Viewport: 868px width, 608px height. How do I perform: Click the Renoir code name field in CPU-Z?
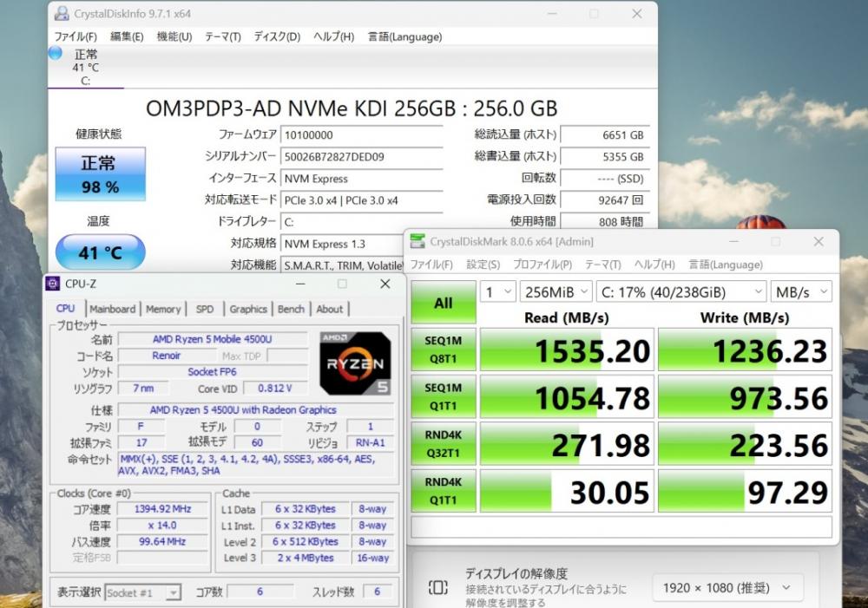tap(167, 356)
